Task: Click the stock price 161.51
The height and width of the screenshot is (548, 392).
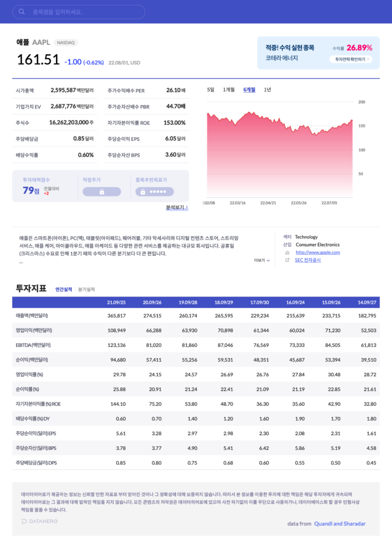Action: [x=39, y=60]
